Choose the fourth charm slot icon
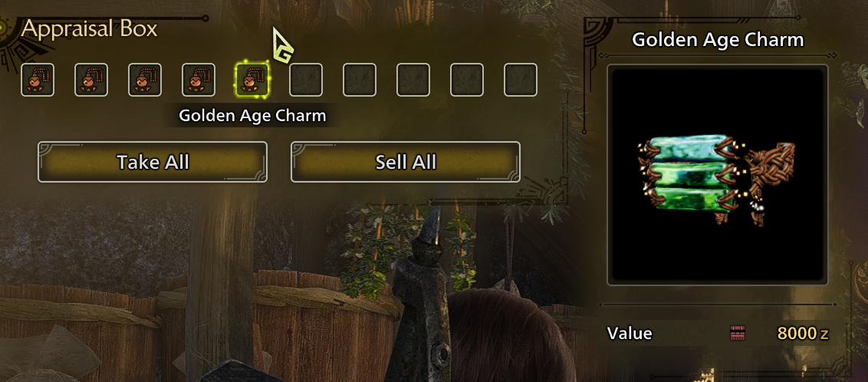Screen dimensions: 868x382 pyautogui.click(x=199, y=80)
